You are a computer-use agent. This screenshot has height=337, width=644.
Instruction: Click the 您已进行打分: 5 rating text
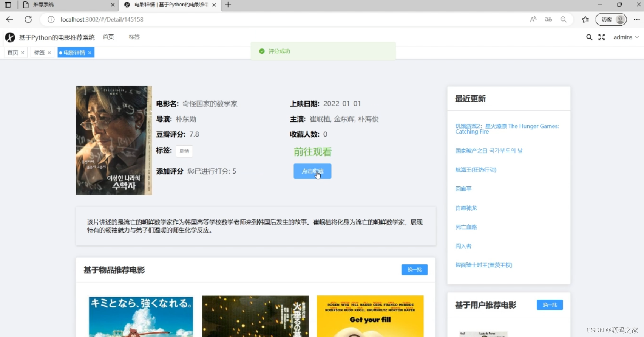(212, 171)
